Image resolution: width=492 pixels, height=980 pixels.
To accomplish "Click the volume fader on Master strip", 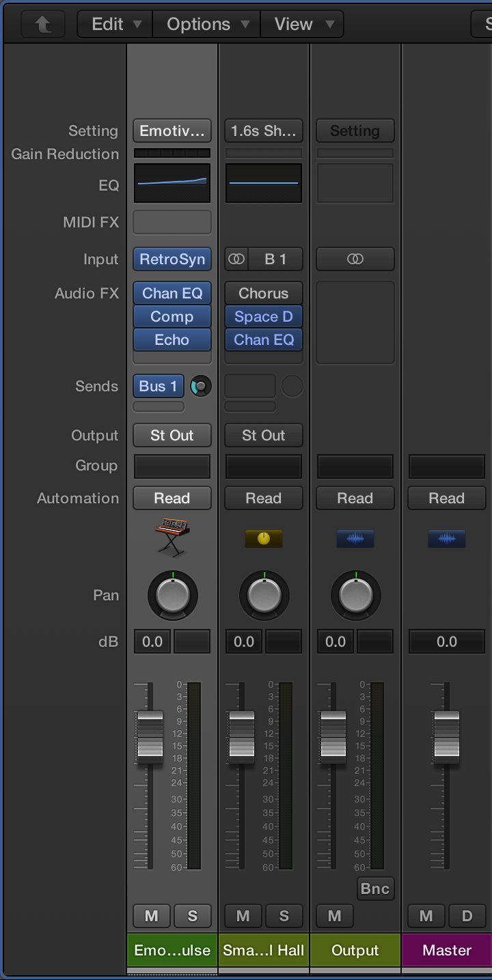I will coord(447,737).
